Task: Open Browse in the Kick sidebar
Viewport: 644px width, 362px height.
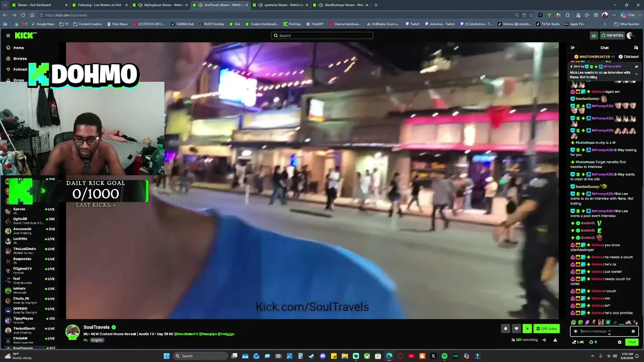Action: point(20,58)
